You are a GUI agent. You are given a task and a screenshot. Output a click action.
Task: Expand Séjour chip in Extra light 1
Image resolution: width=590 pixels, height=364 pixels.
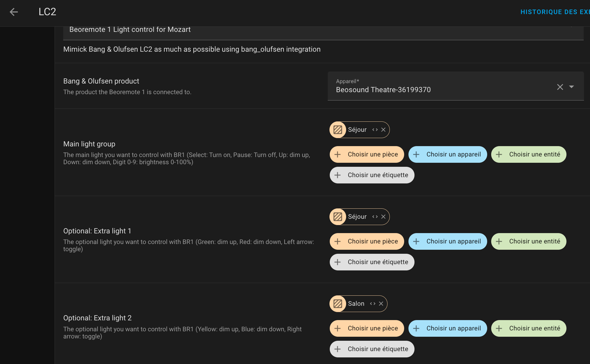click(375, 217)
